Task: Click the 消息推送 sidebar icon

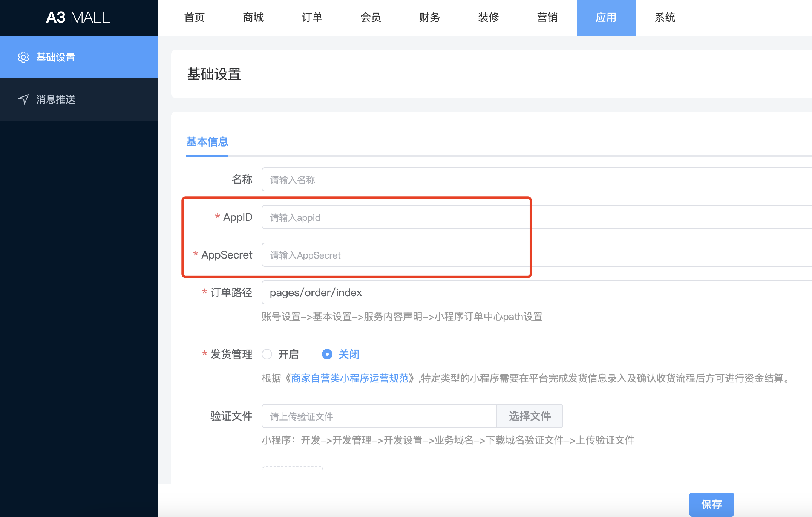Action: pos(22,99)
